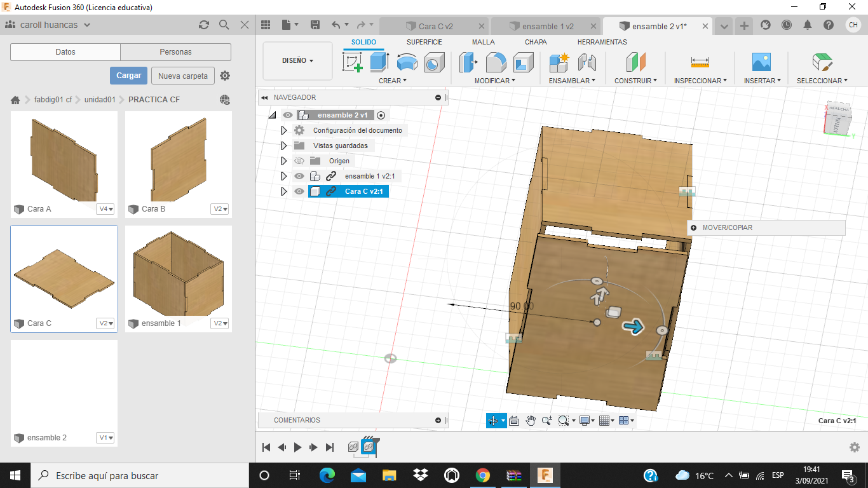Viewport: 868px width, 488px height.
Task: Refresh the data panel
Action: [x=203, y=25]
